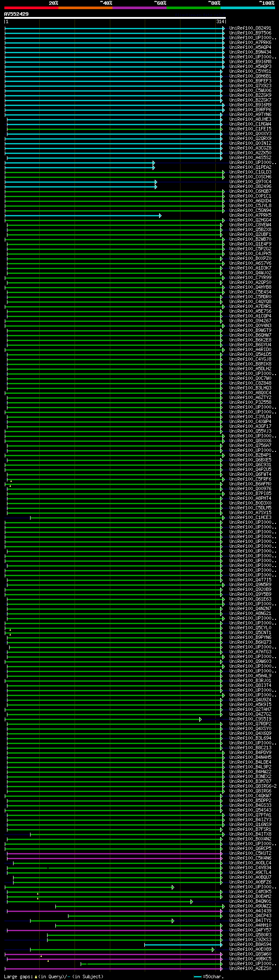Image resolution: width=279 pixels, height=980 pixels.
Task: Select the UniRef100_Q7X923 label
Action: [250, 86]
